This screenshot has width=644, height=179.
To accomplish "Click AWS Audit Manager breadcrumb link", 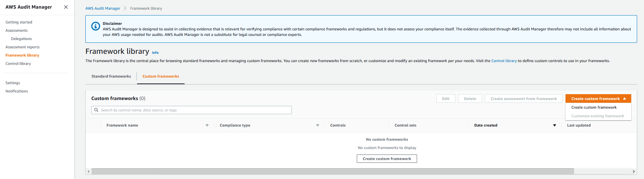I will [103, 8].
